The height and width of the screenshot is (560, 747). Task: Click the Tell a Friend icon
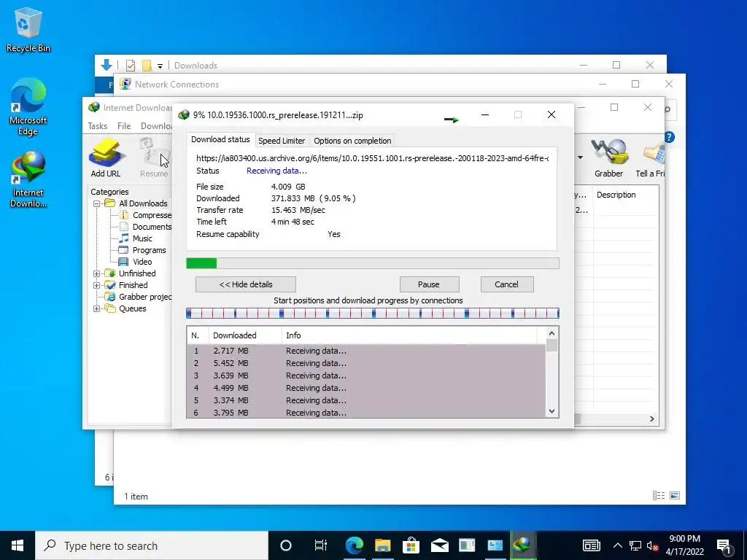(x=651, y=157)
